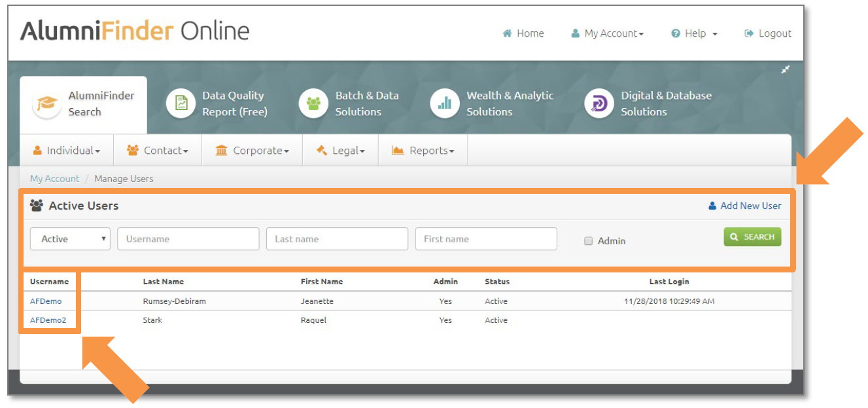Click the graduation cap AlumniFinder Search icon
The height and width of the screenshot is (408, 868).
click(x=47, y=104)
